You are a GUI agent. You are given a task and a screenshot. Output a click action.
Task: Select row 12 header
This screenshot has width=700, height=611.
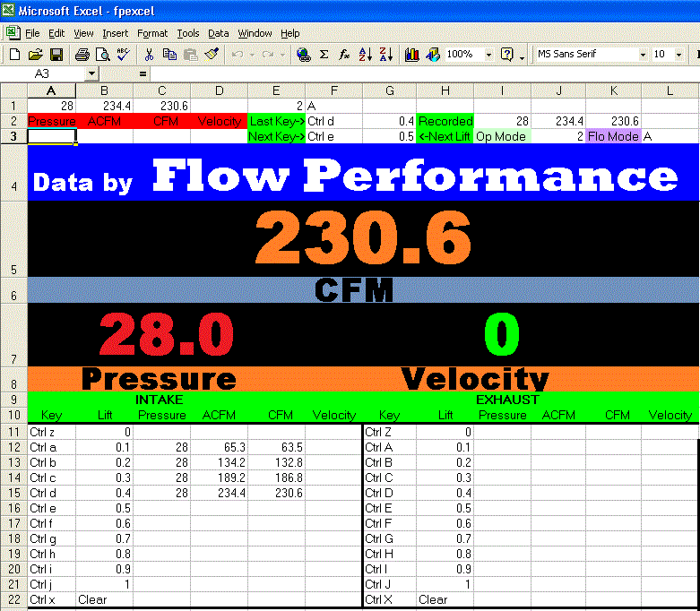pyautogui.click(x=13, y=447)
